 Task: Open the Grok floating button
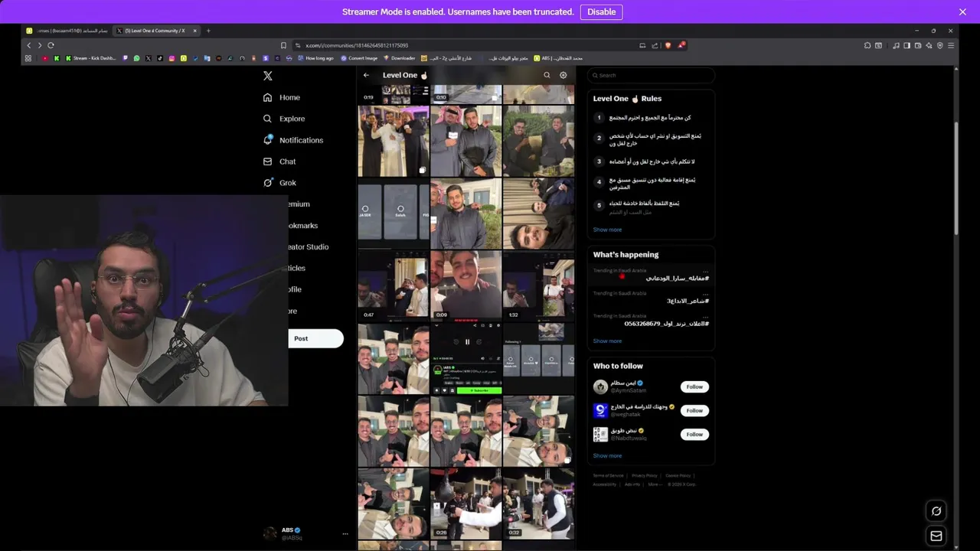pos(936,511)
